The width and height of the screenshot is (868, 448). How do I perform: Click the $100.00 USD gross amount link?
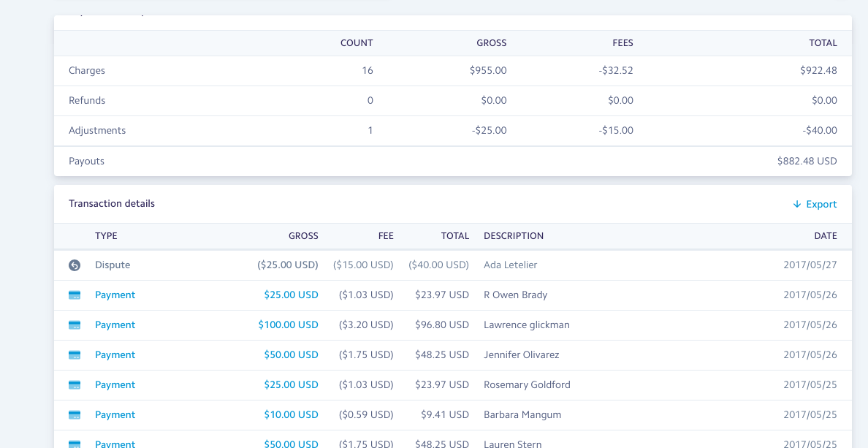288,325
